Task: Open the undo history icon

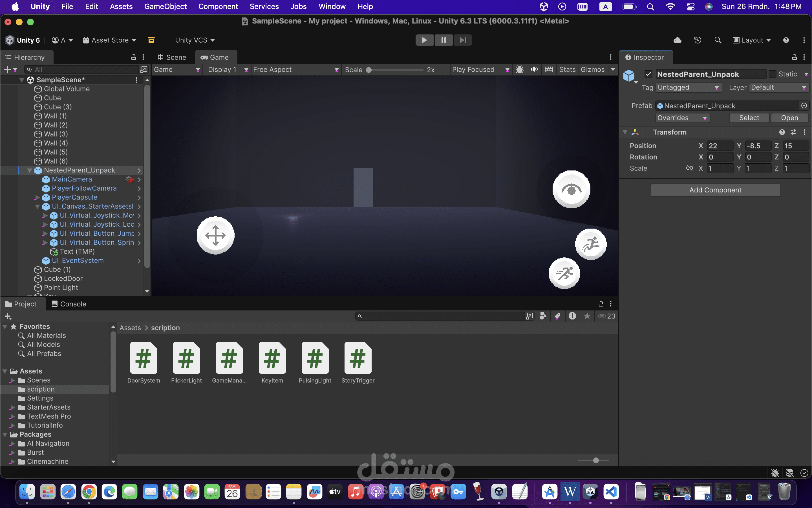Action: (698, 40)
